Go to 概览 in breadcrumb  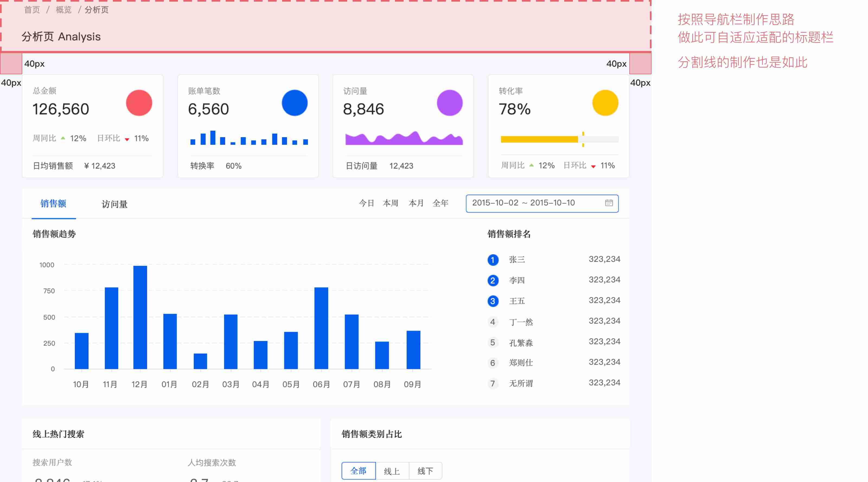pyautogui.click(x=64, y=10)
